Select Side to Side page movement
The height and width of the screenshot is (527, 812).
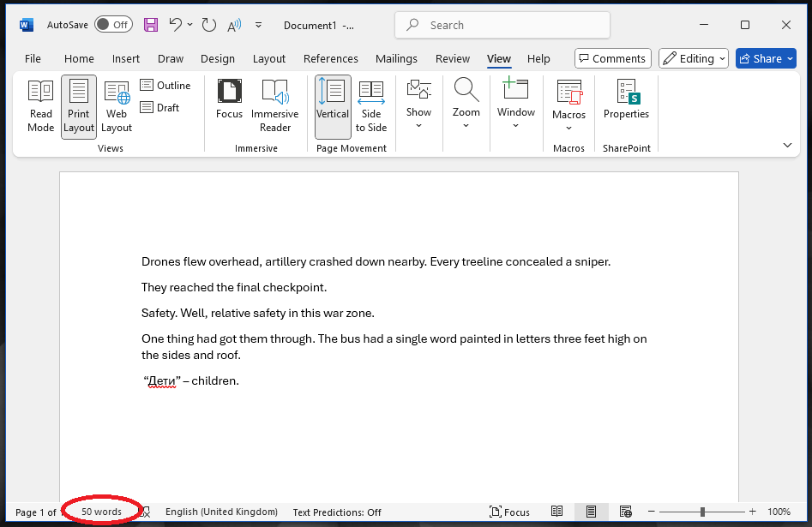370,106
